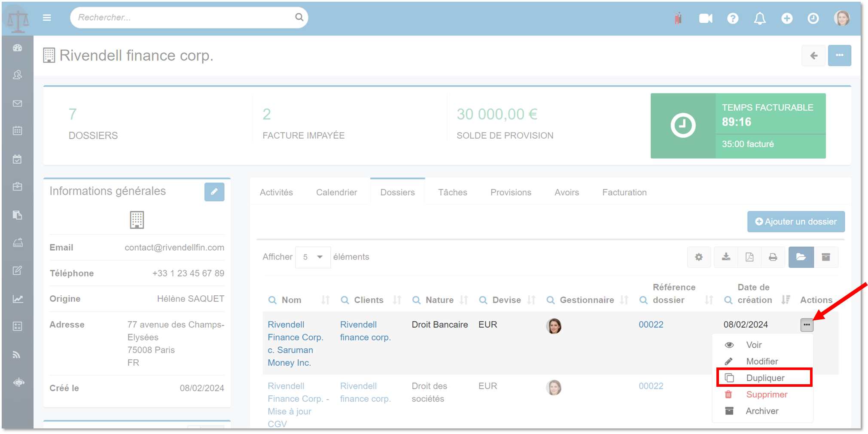
Task: Print the dossiers table
Action: point(773,257)
